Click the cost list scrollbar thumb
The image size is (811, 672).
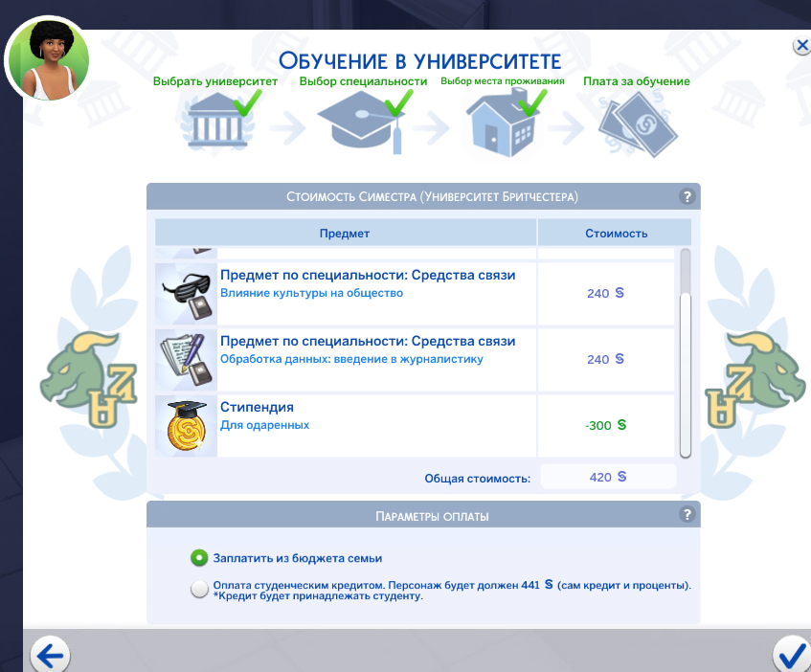[686, 375]
